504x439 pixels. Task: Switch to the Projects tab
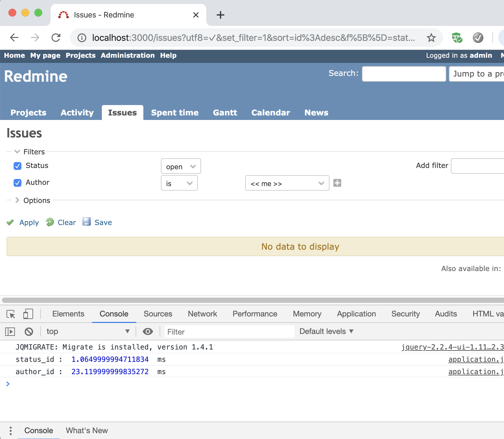pos(29,113)
